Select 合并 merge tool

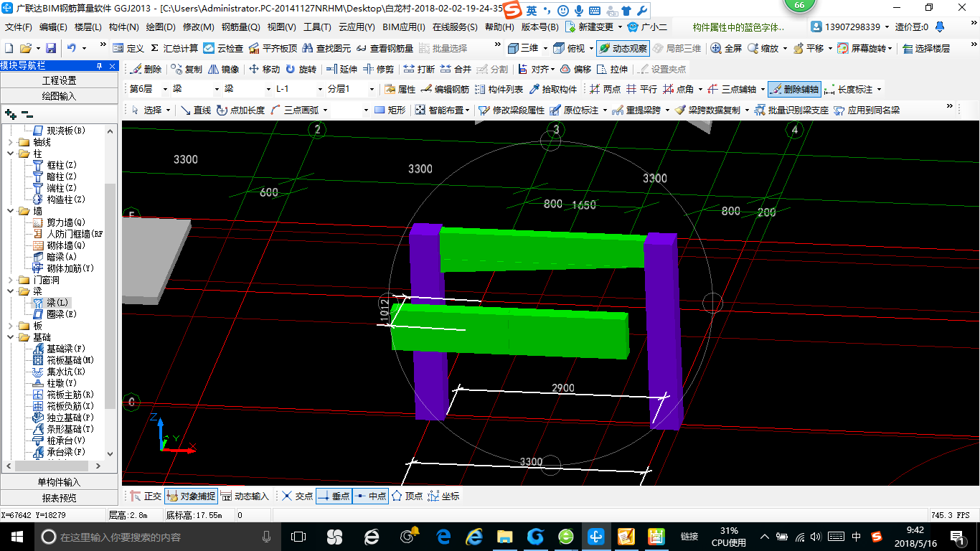[456, 69]
